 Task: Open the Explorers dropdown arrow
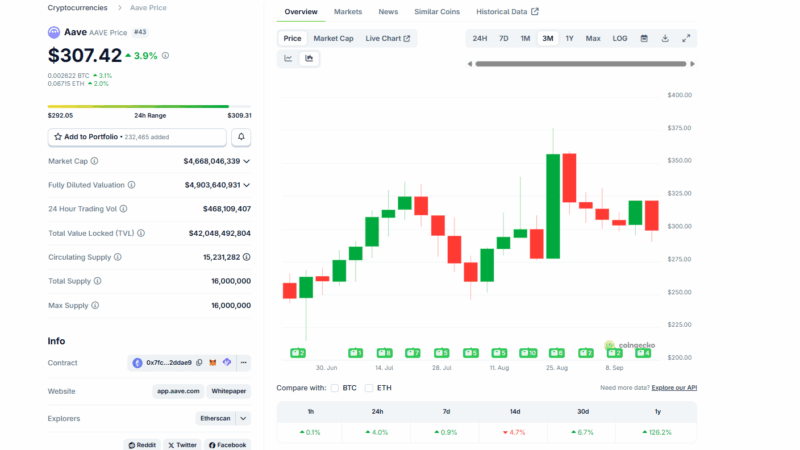(243, 418)
